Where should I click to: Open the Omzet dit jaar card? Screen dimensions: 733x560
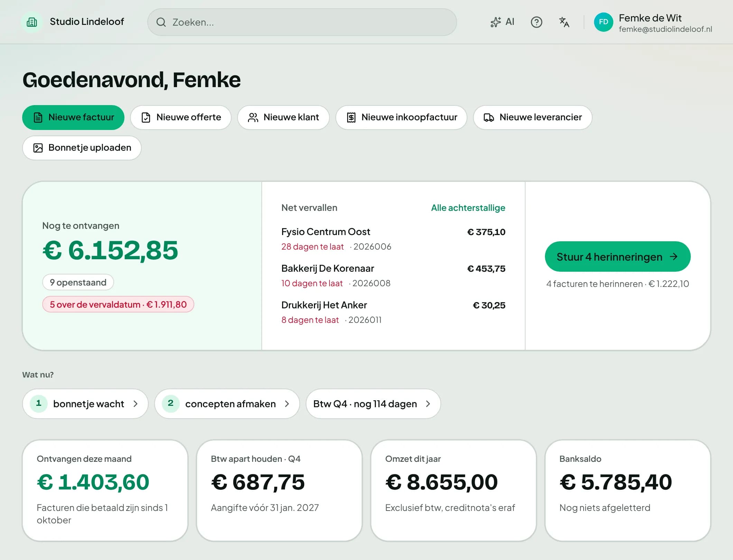point(454,491)
